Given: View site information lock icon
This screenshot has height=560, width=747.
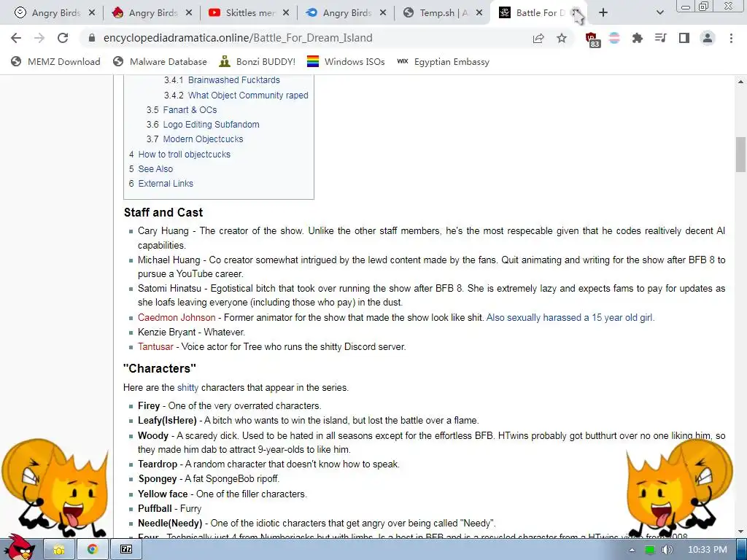Looking at the screenshot, I should pyautogui.click(x=92, y=38).
